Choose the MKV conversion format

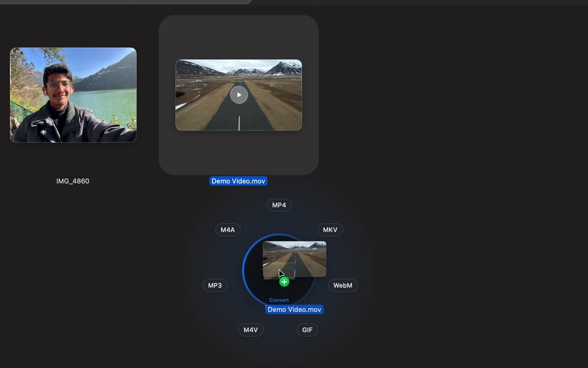330,230
